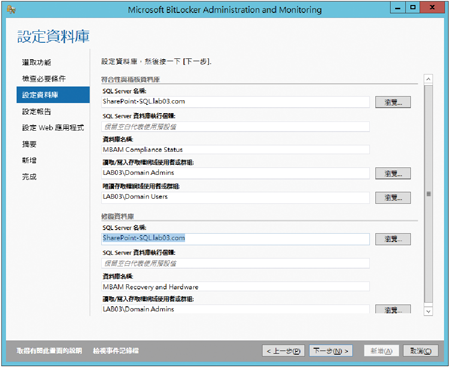
Task: Click compliance SQL Server instance field
Action: 235,127
